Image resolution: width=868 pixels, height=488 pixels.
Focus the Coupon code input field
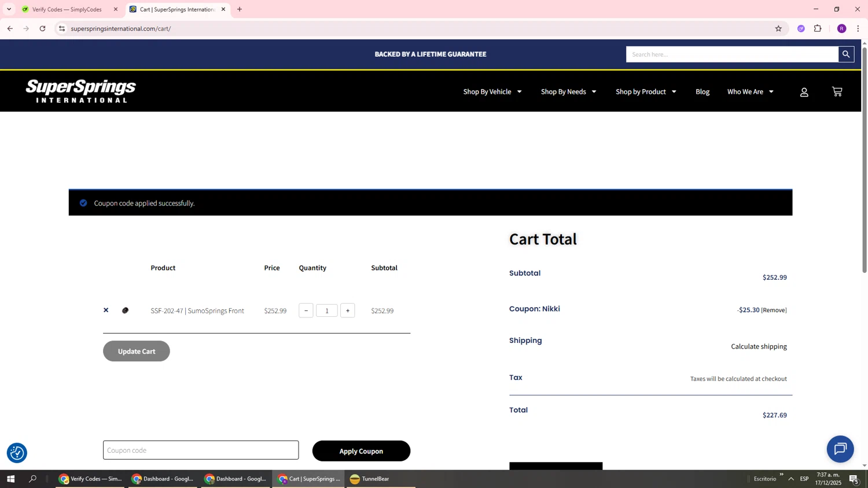201,450
